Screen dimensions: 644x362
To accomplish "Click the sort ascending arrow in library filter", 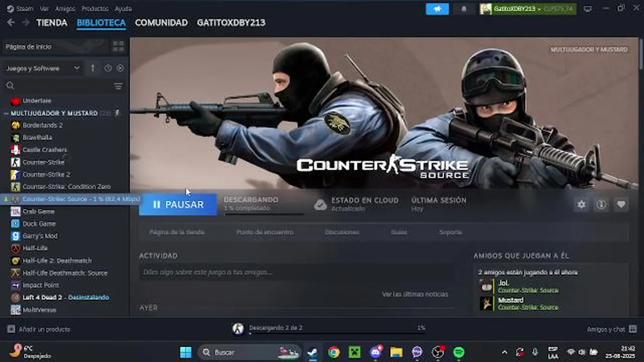I will 93,68.
